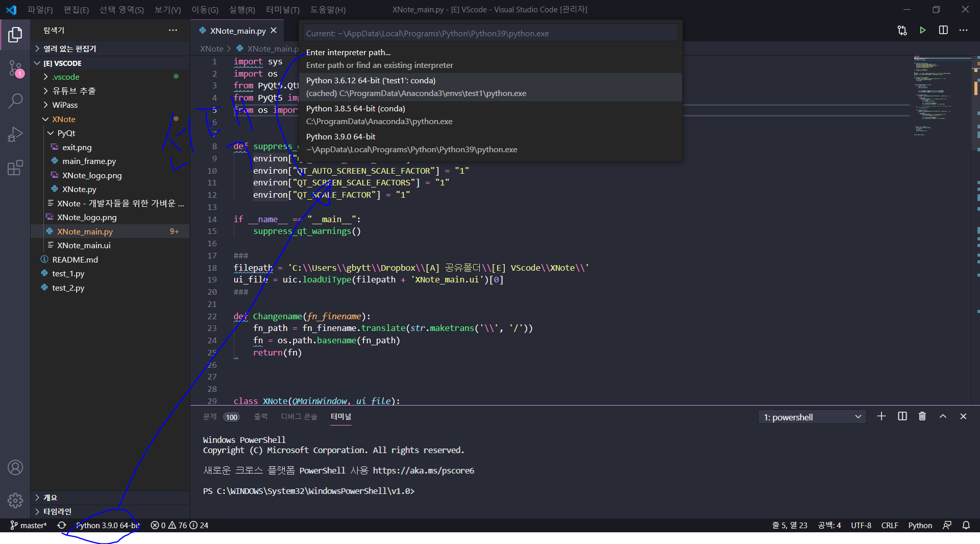
Task: Open the Search view
Action: click(15, 101)
